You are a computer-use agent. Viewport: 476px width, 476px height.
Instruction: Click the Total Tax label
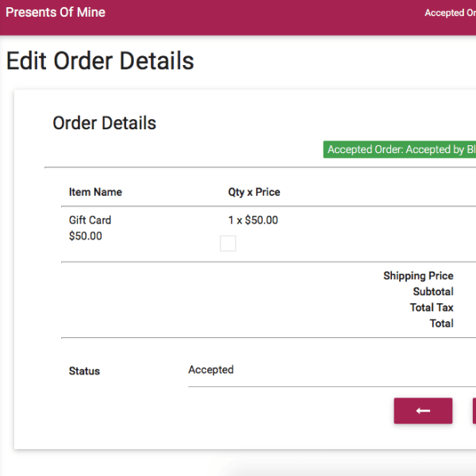[x=432, y=308]
